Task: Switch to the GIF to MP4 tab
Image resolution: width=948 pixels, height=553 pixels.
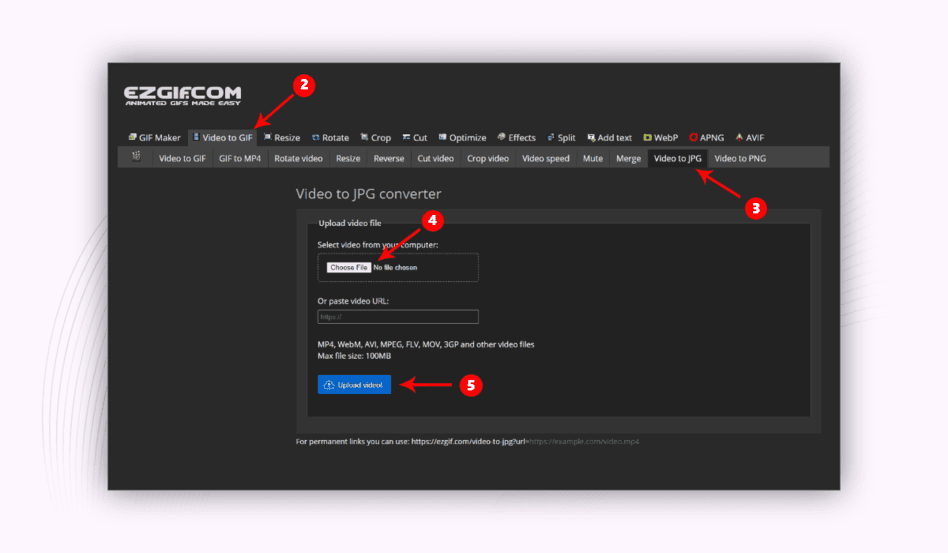Action: click(x=240, y=158)
